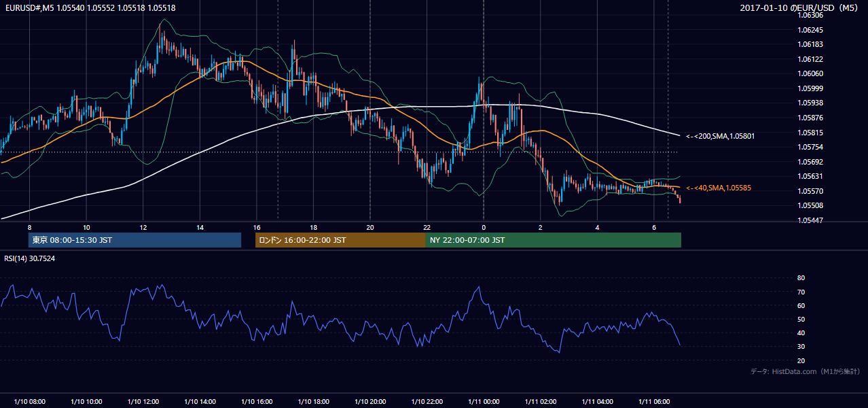Screen dimensions: 868x408
Task: Click RSI axis level 20
Action: pyautogui.click(x=801, y=360)
